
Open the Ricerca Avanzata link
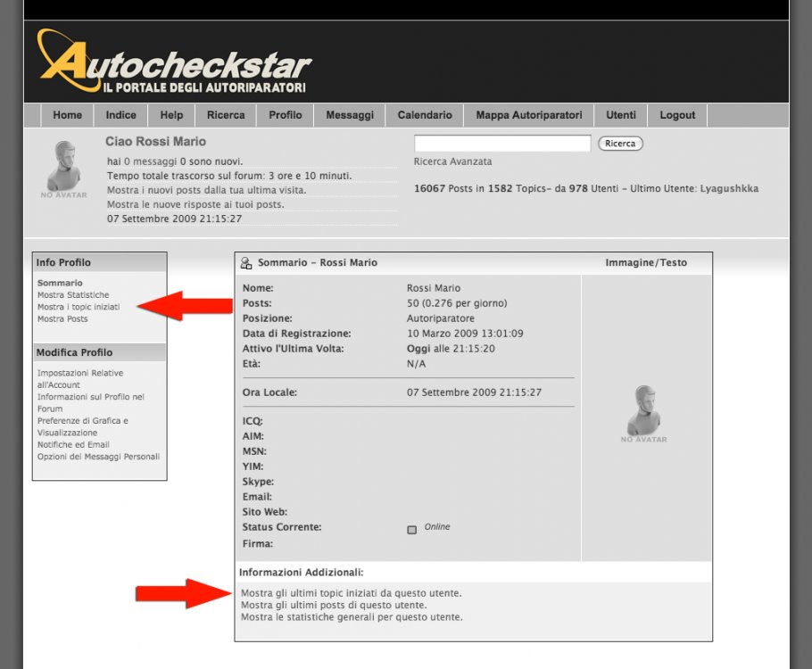[452, 161]
